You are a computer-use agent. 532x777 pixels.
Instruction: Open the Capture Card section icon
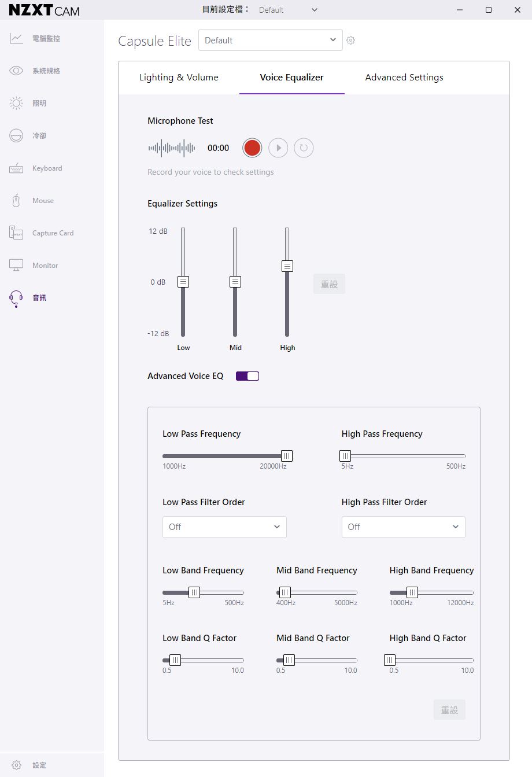click(x=16, y=233)
